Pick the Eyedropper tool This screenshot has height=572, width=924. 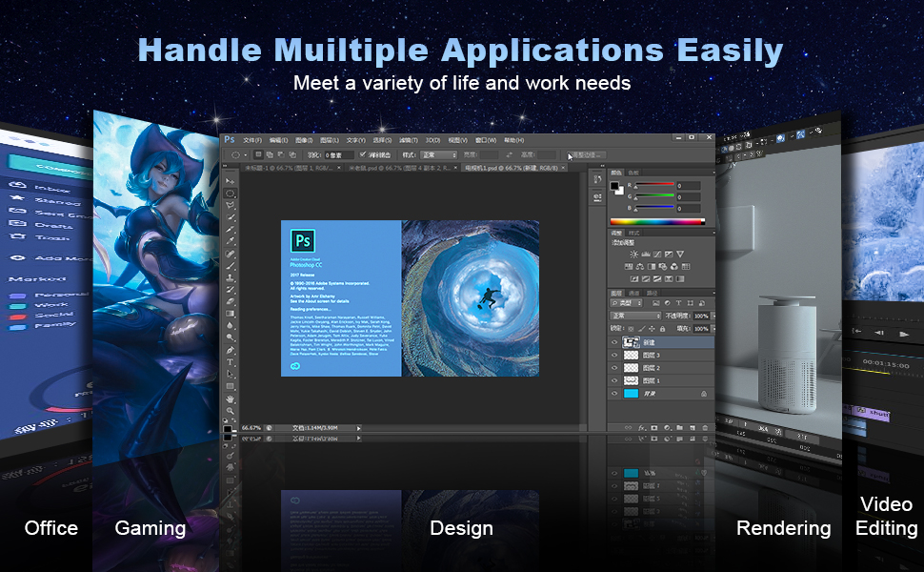pos(230,241)
